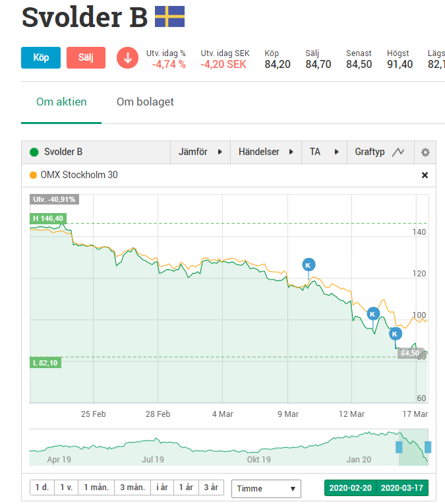Image resolution: width=445 pixels, height=504 pixels.
Task: Select the 3 mån. period button
Action: click(133, 488)
